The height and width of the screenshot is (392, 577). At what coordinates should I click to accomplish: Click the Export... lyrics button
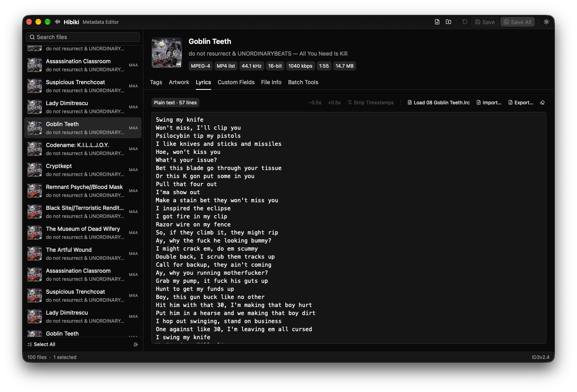(521, 103)
